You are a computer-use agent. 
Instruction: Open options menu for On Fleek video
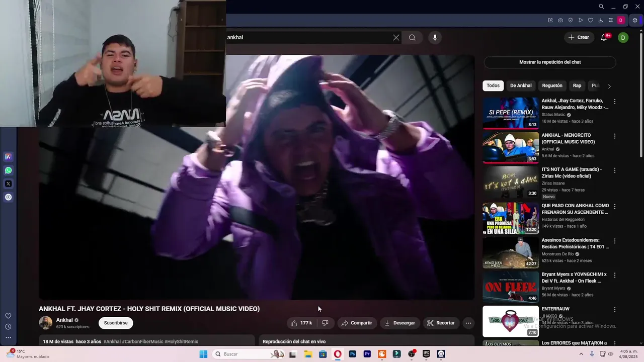[x=614, y=276]
